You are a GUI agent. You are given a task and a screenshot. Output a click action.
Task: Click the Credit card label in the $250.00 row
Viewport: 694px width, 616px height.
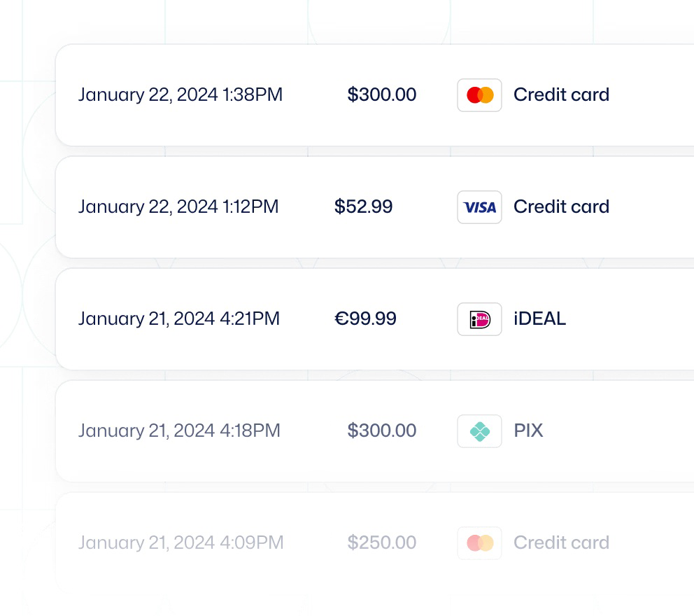561,543
